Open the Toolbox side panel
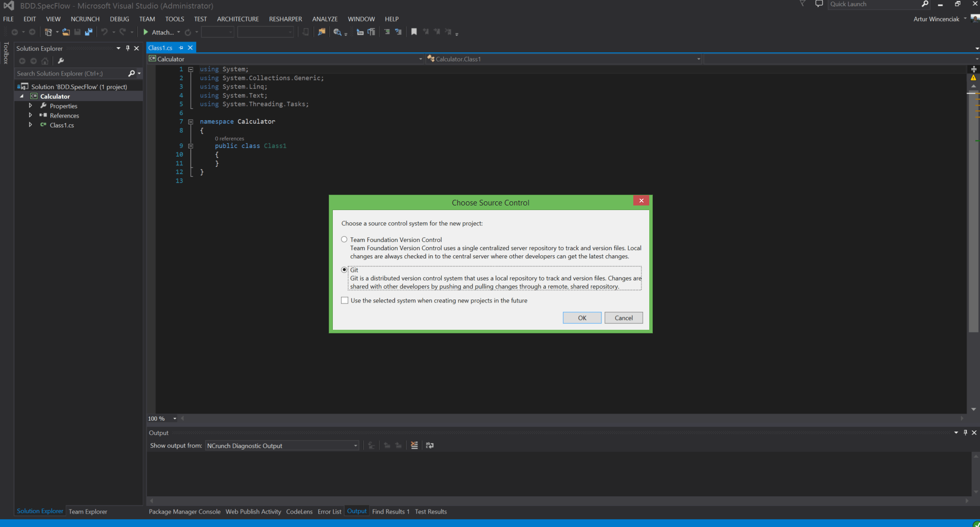Screen dimensions: 980x527 6,53
